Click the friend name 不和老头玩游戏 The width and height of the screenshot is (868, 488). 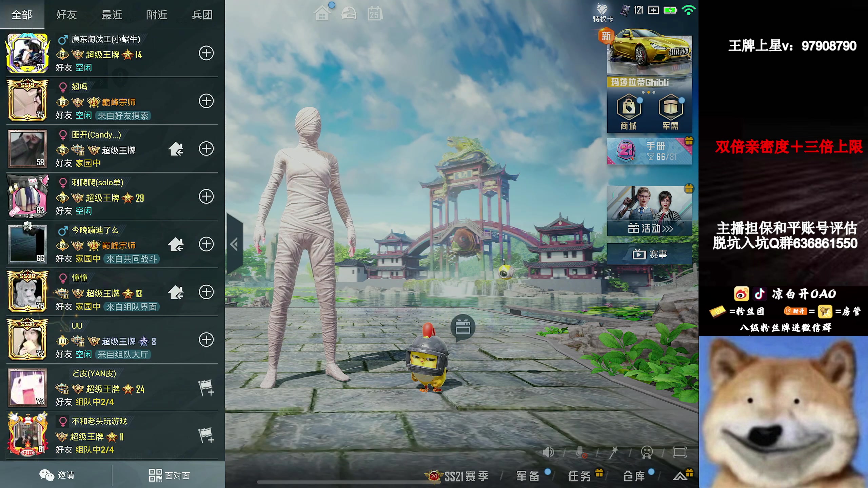tap(99, 421)
